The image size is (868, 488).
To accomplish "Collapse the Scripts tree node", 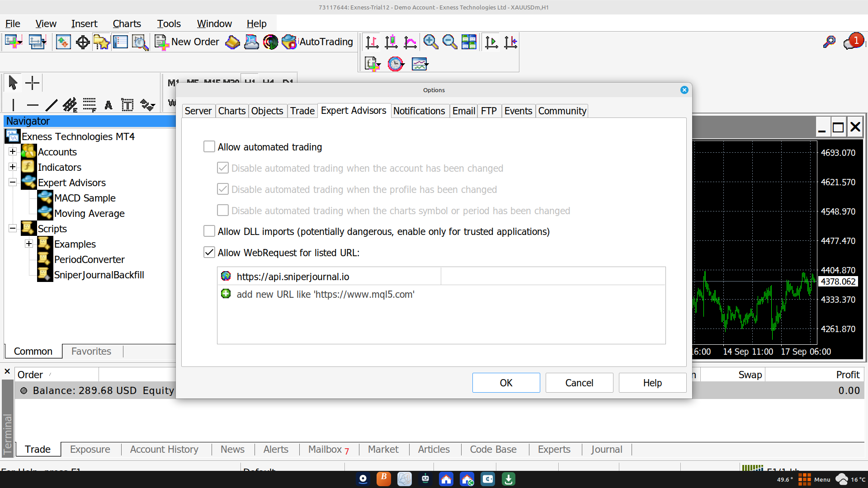I will click(x=13, y=229).
